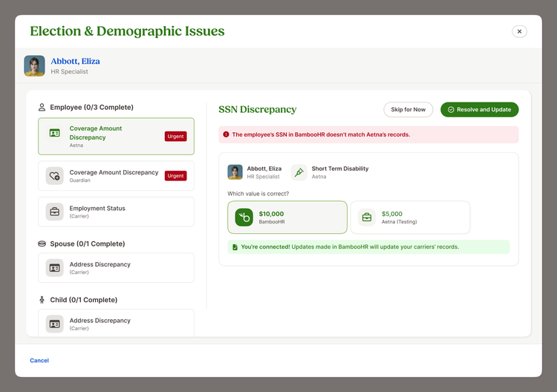Click Spouse (0/1 Complete) section header

pos(88,244)
